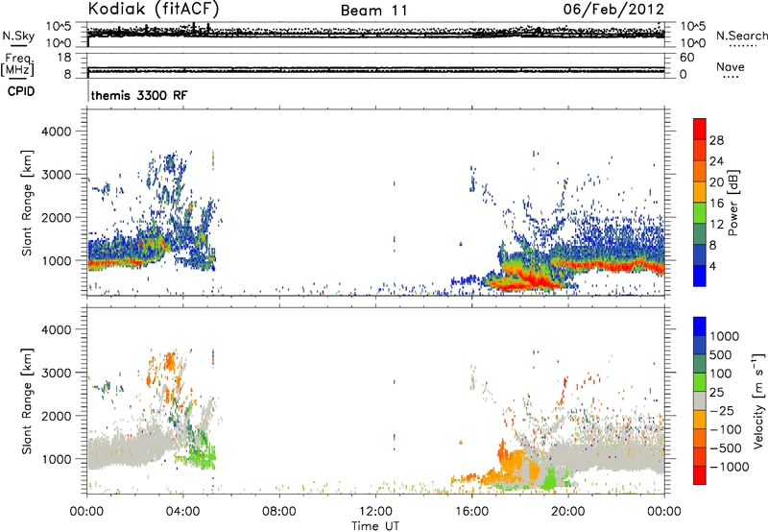Click the "N.Sky" legend label
Image resolution: width=768 pixels, height=532 pixels.
tap(18, 36)
